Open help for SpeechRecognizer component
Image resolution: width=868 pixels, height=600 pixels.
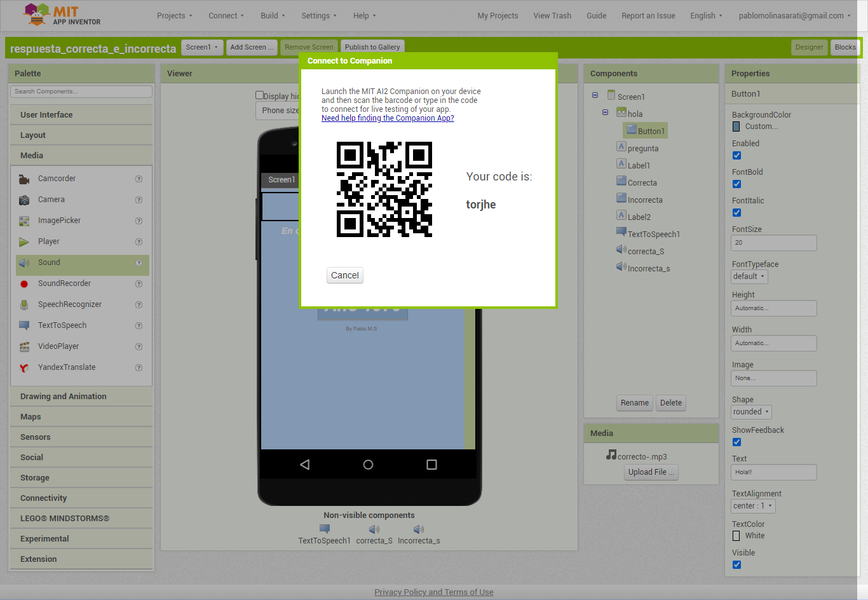pos(139,305)
